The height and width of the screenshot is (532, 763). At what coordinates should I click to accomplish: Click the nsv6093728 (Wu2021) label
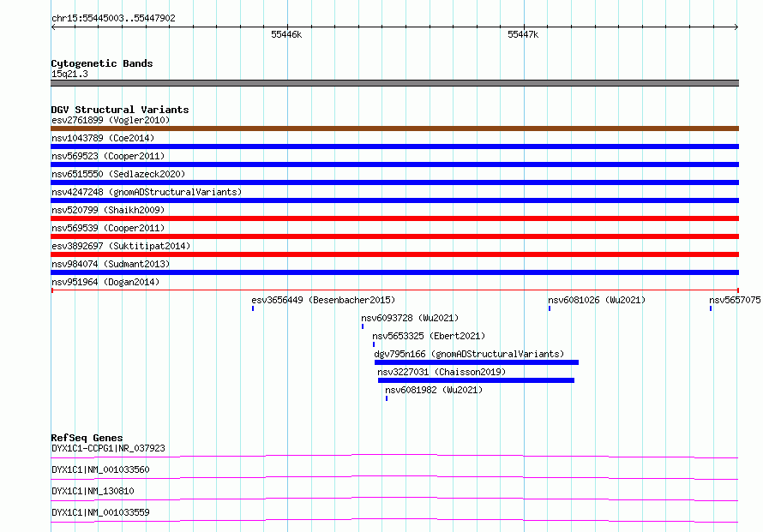click(x=410, y=318)
